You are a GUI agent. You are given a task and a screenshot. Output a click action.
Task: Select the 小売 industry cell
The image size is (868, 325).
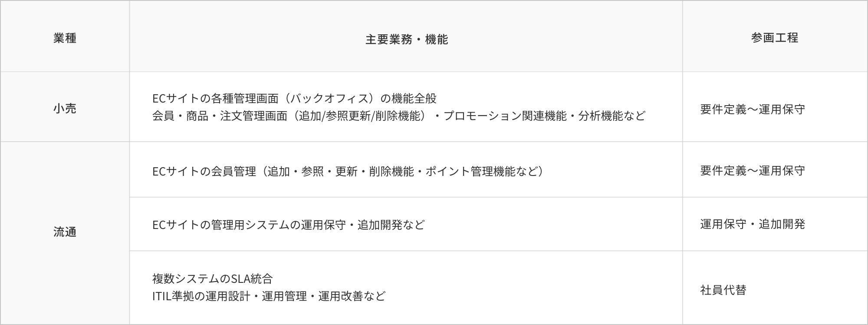(65, 108)
